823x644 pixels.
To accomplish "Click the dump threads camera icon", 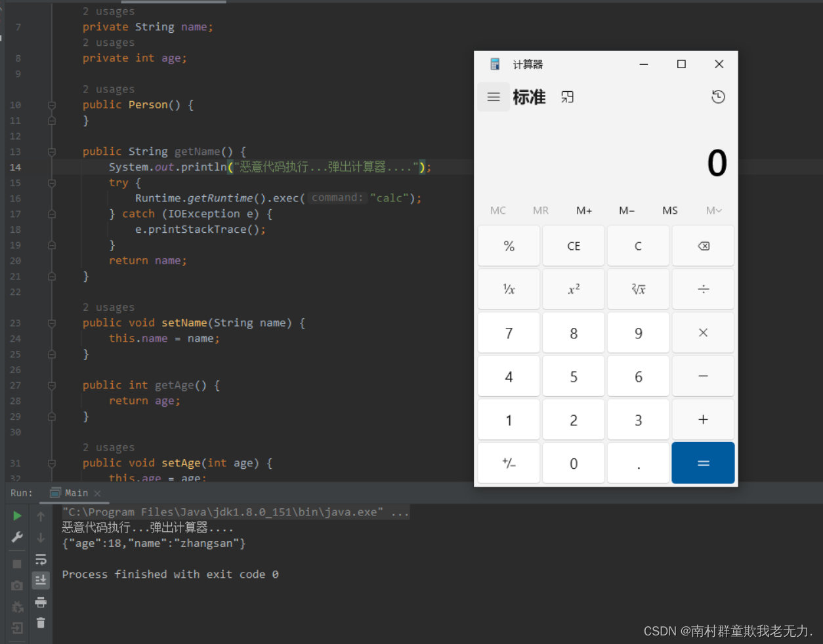I will coord(17,585).
